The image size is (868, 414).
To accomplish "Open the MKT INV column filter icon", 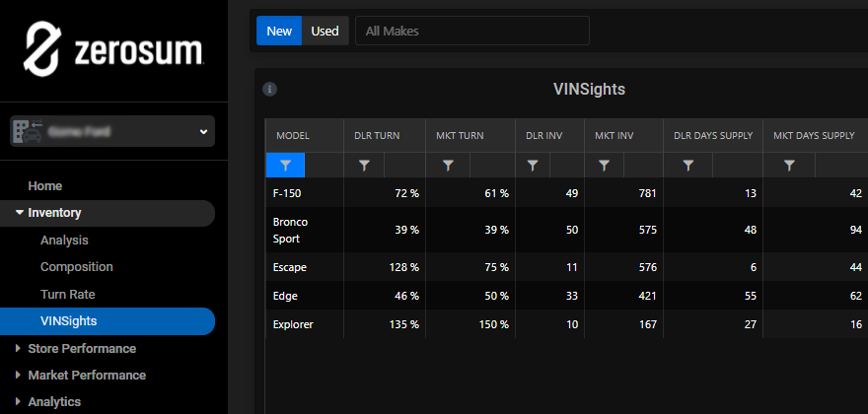I will point(604,165).
